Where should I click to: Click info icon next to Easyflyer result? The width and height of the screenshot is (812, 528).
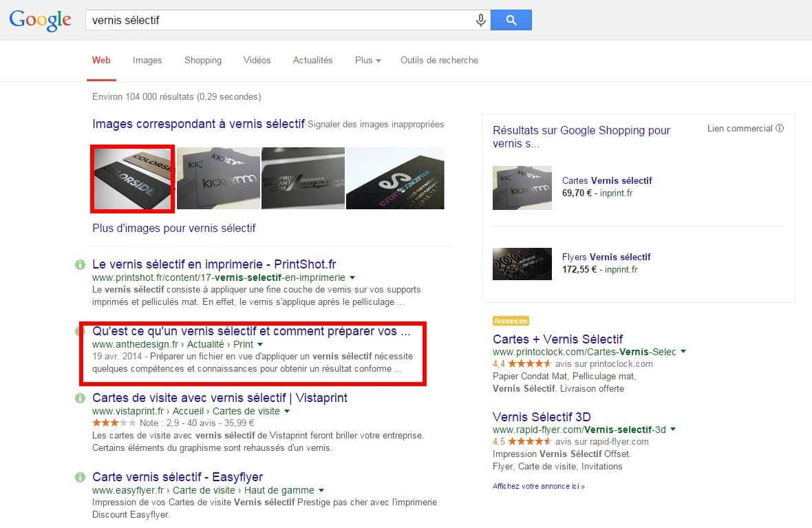(x=80, y=477)
